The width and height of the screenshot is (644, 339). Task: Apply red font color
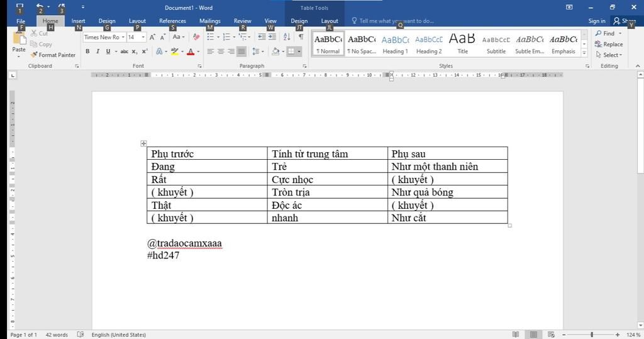click(191, 52)
